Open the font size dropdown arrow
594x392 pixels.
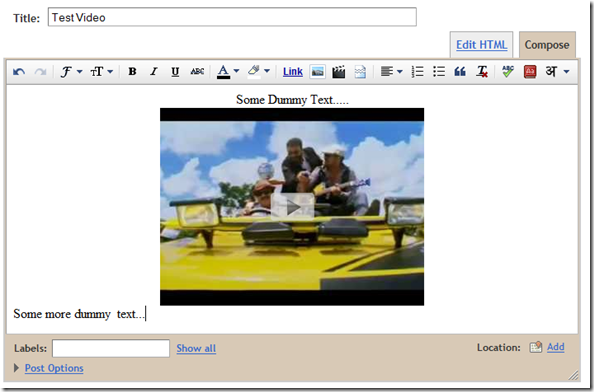110,72
